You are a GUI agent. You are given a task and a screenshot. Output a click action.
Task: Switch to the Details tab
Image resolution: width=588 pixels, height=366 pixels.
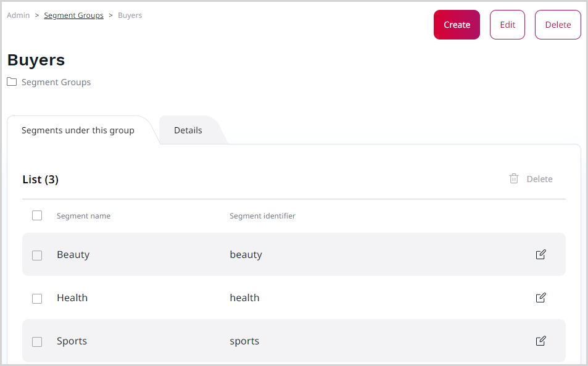(188, 130)
